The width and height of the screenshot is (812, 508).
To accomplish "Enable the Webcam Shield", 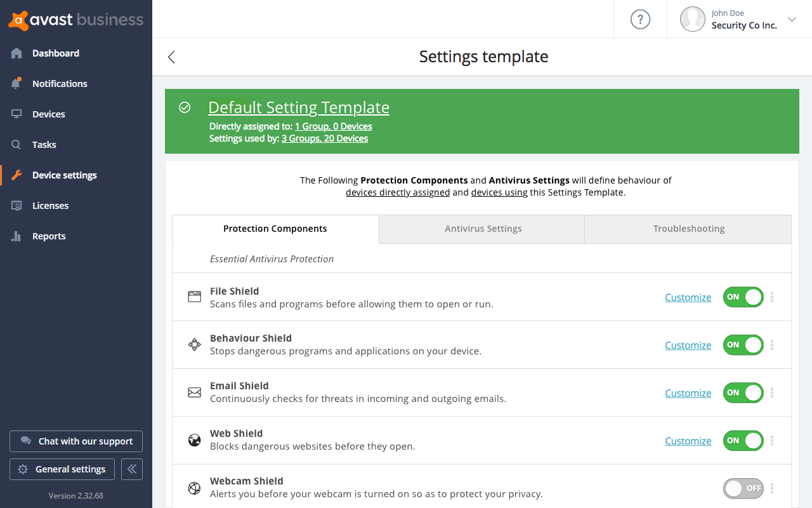I will point(743,488).
